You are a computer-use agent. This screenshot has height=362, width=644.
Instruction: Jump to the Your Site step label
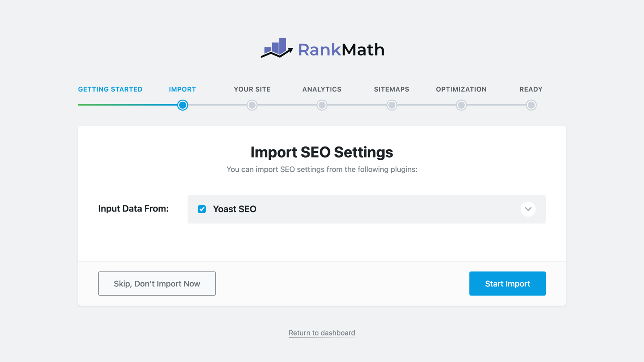click(252, 89)
